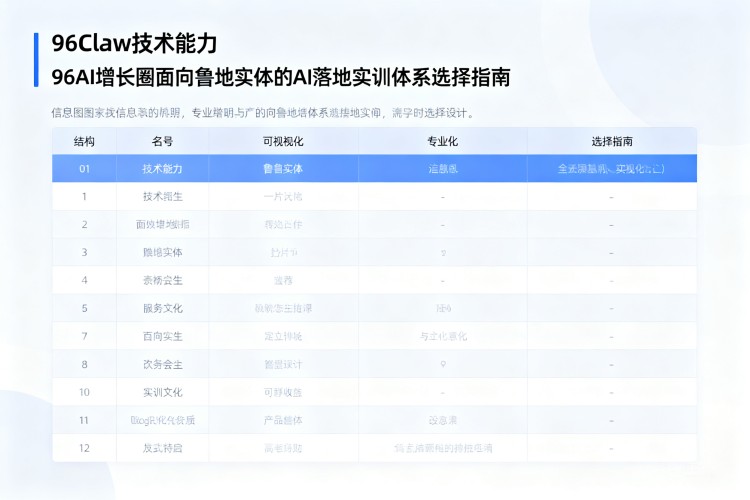The image size is (750, 500).
Task: Click the '次务会生' cell
Action: pos(163,364)
